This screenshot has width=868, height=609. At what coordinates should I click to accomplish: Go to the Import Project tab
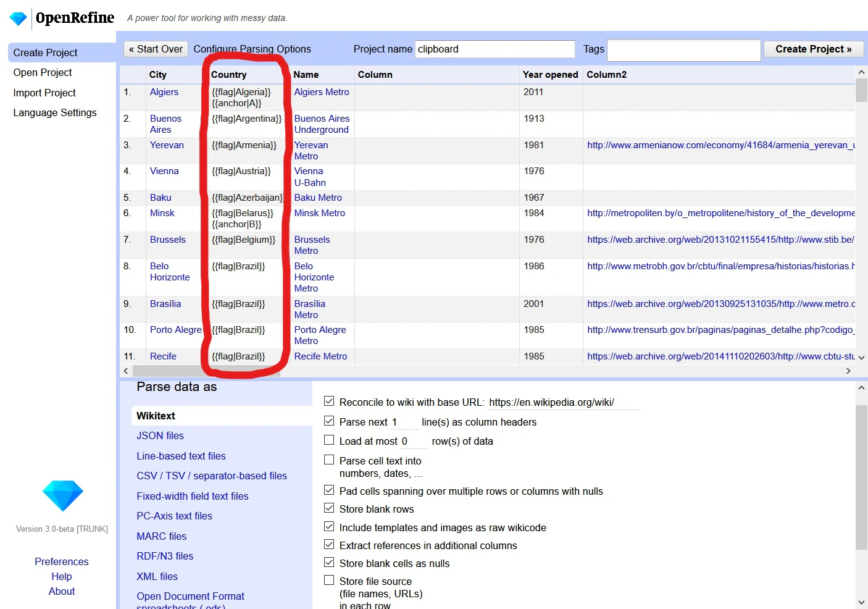pos(44,93)
